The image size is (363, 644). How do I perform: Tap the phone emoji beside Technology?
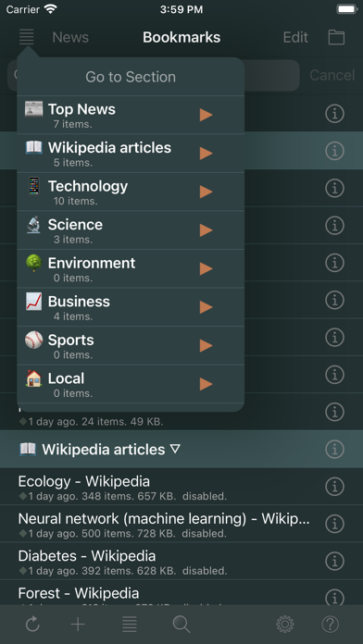[33, 186]
